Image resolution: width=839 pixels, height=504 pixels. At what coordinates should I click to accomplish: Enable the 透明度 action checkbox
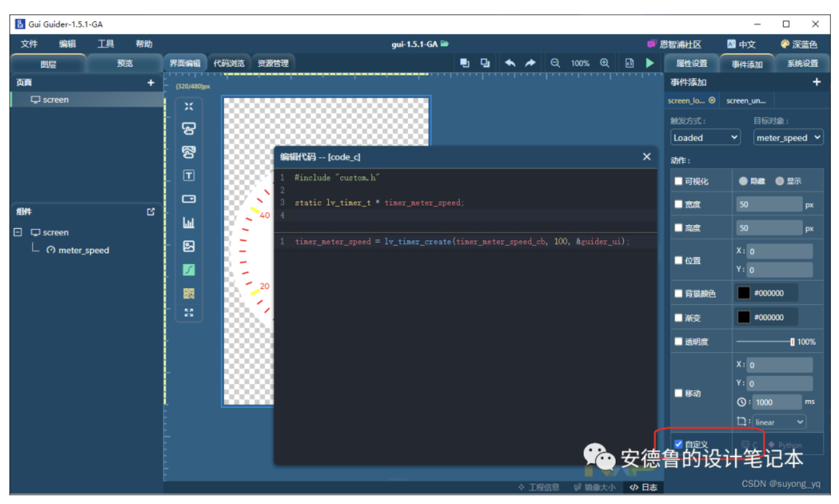(678, 342)
